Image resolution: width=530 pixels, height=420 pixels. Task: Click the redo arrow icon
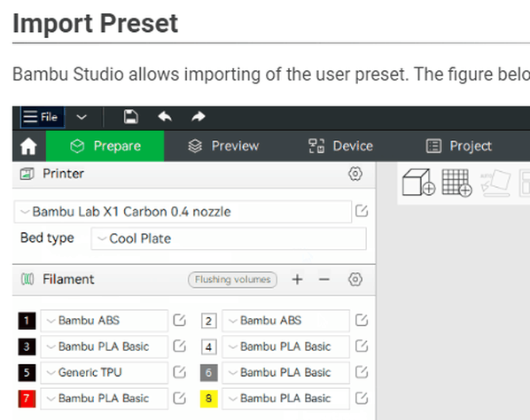tap(199, 117)
